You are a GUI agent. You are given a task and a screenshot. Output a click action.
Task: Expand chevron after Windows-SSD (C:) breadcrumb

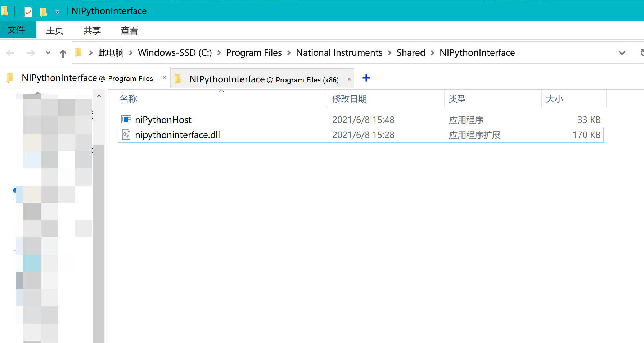[219, 53]
